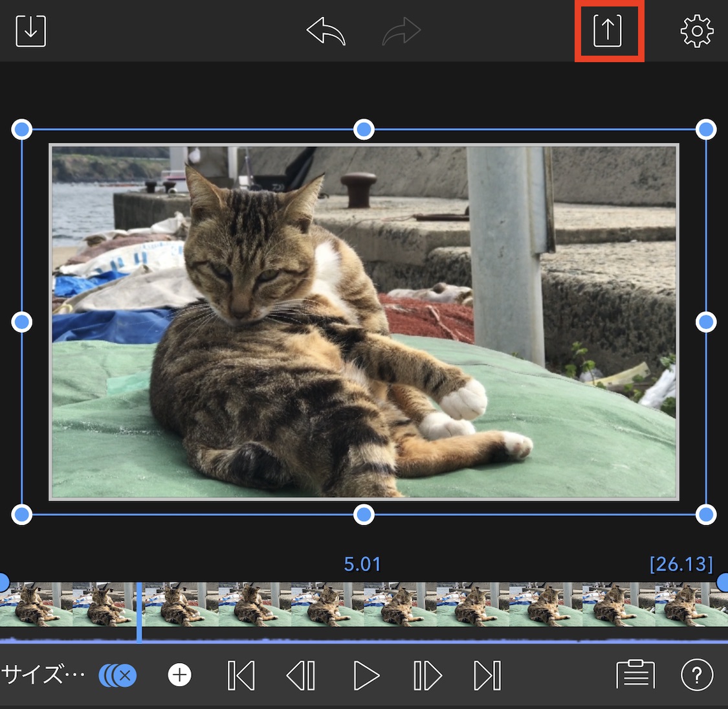Open the export/share menu
The width and height of the screenshot is (728, 709).
click(x=608, y=31)
